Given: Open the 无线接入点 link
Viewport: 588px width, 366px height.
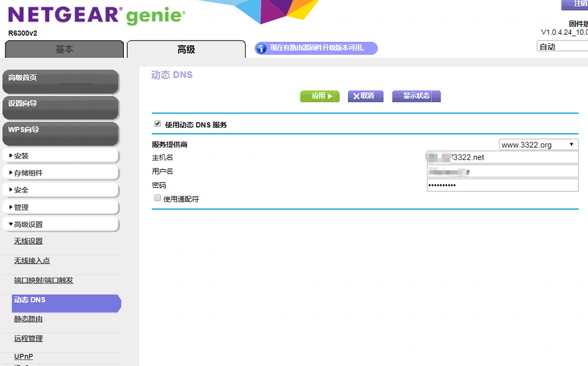Looking at the screenshot, I should tap(32, 261).
